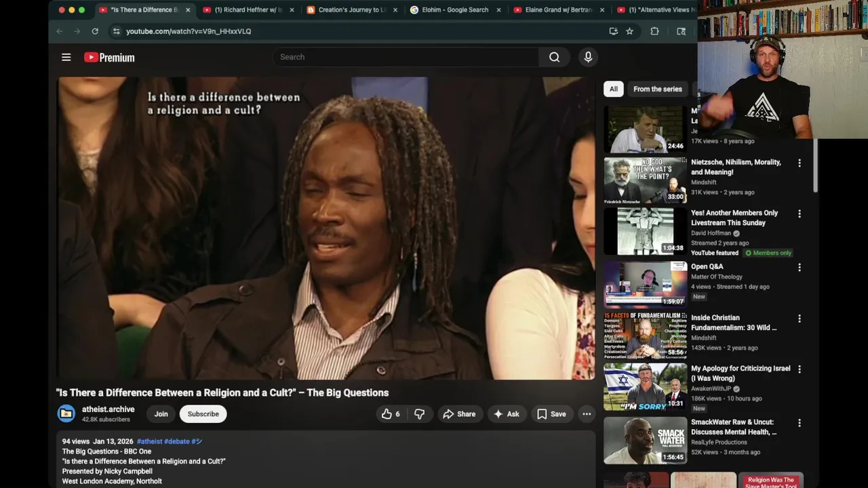The height and width of the screenshot is (488, 868).
Task: Like the video with thumbs-up icon
Action: (391, 414)
